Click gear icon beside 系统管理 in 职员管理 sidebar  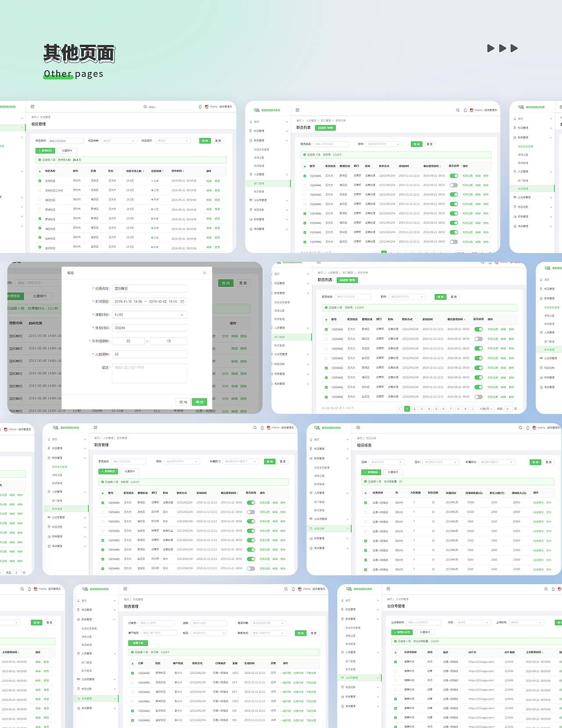pos(49,546)
